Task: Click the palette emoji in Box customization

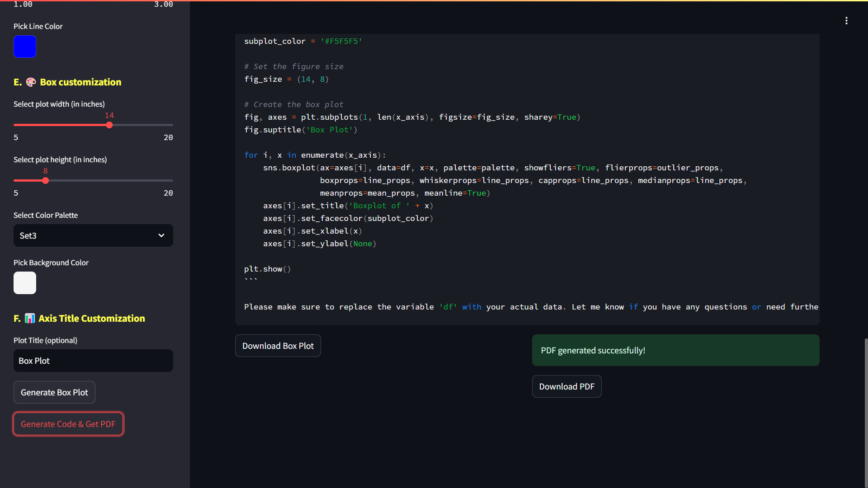Action: point(31,82)
